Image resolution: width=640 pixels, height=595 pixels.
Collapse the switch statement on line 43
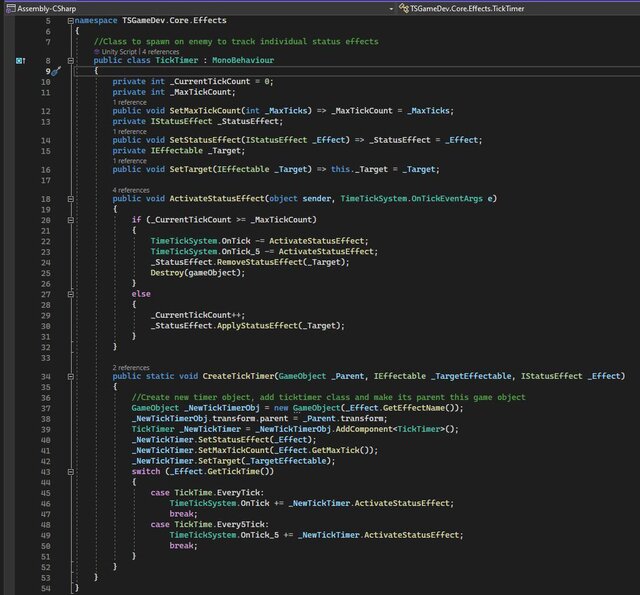tap(71, 472)
